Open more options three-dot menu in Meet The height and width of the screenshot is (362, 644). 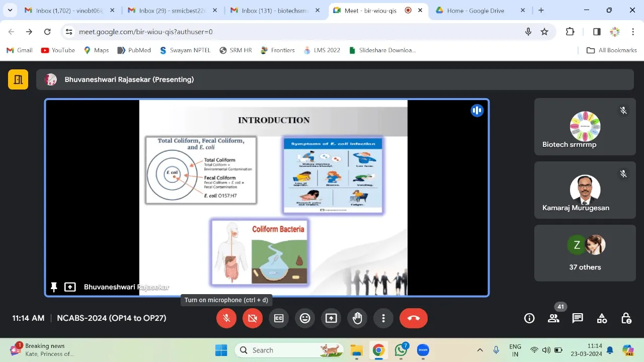pyautogui.click(x=383, y=318)
